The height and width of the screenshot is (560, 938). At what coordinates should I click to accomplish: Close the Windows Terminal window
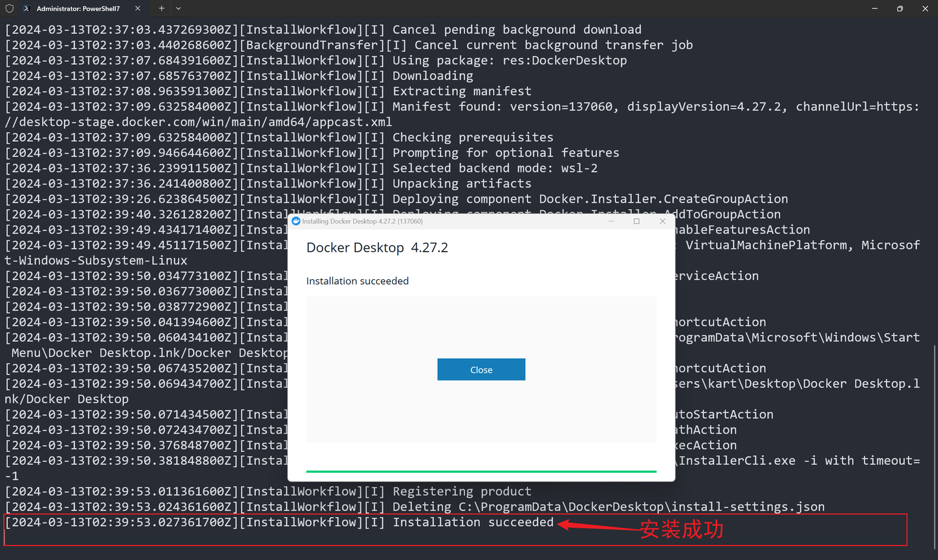925,8
